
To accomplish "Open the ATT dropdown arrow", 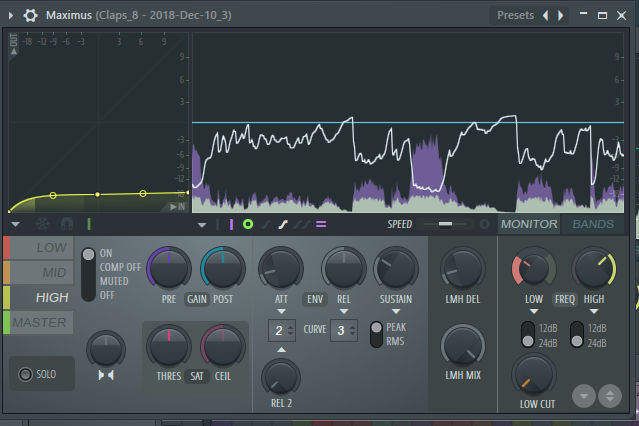I will pos(281,311).
